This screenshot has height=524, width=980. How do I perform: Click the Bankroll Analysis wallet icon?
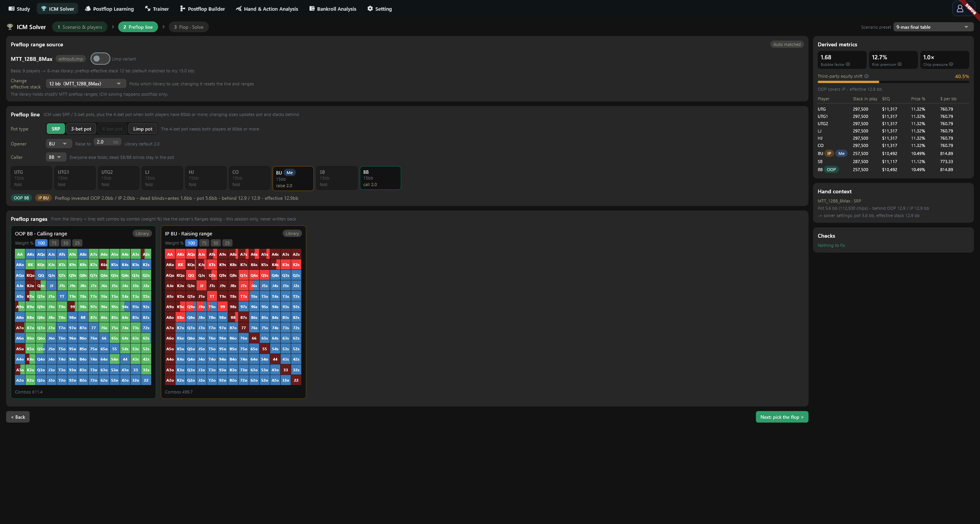pos(312,9)
